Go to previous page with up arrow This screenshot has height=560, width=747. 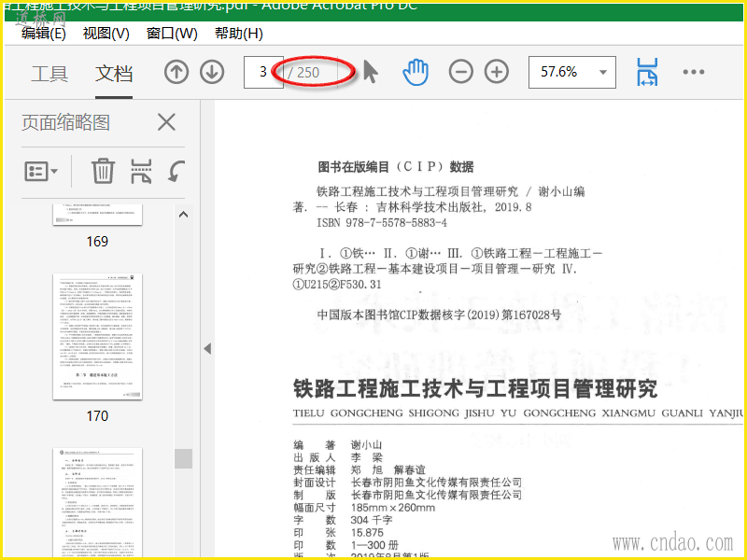pos(176,73)
